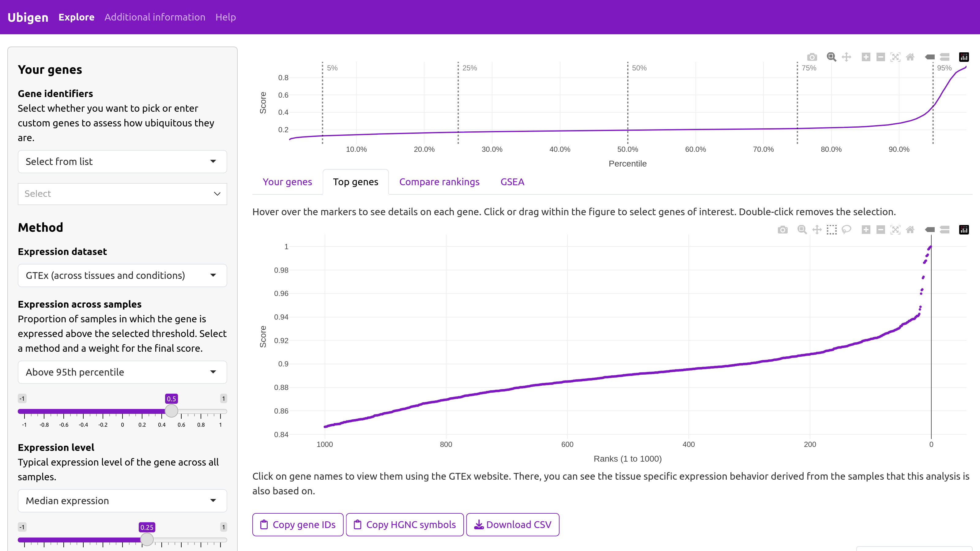The height and width of the screenshot is (551, 980).
Task: Switch to the Compare rankings tab
Action: tap(439, 182)
